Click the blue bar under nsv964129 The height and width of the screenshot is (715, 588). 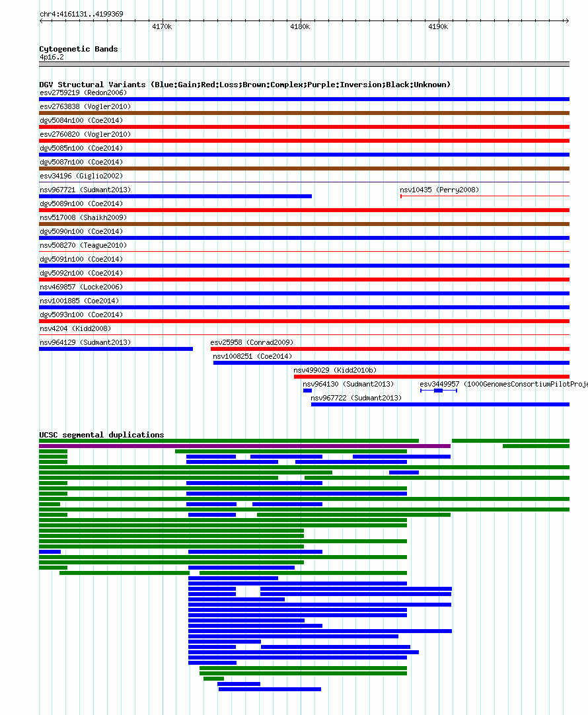(x=116, y=350)
